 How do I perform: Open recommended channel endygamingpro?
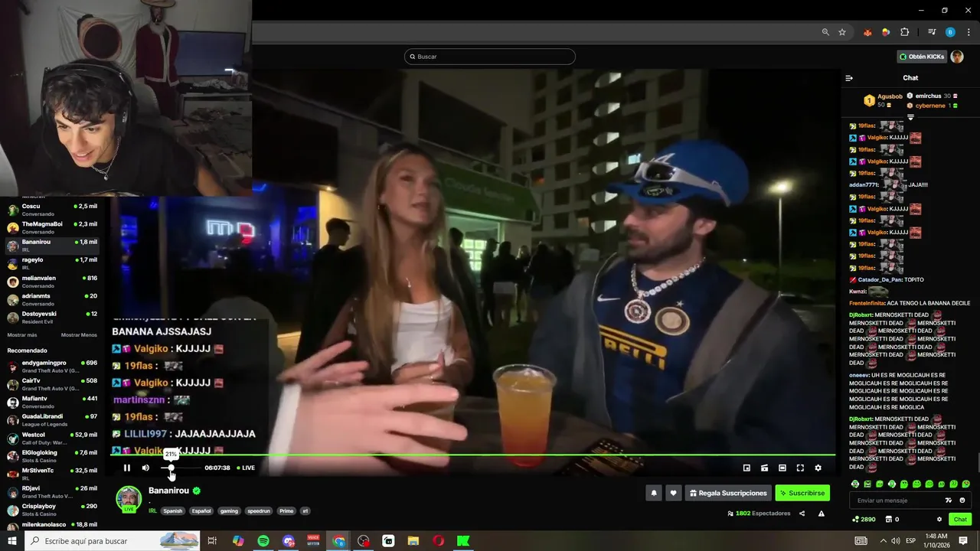tap(52, 367)
